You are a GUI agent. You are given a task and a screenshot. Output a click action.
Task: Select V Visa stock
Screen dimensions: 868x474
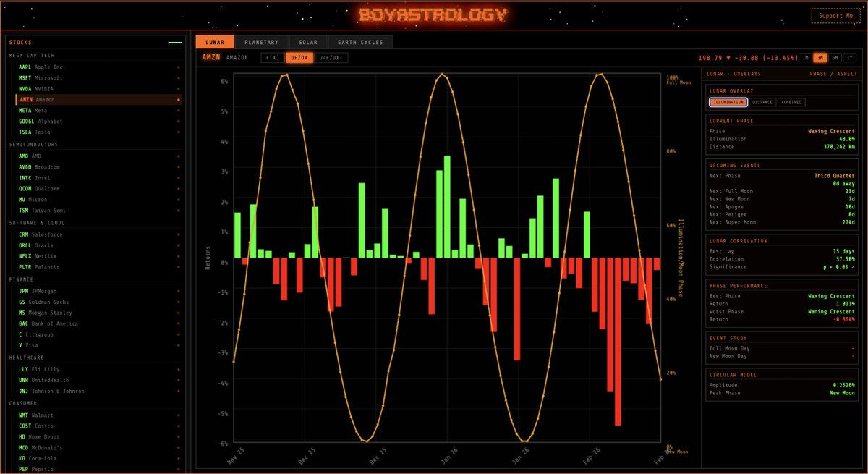tap(98, 345)
